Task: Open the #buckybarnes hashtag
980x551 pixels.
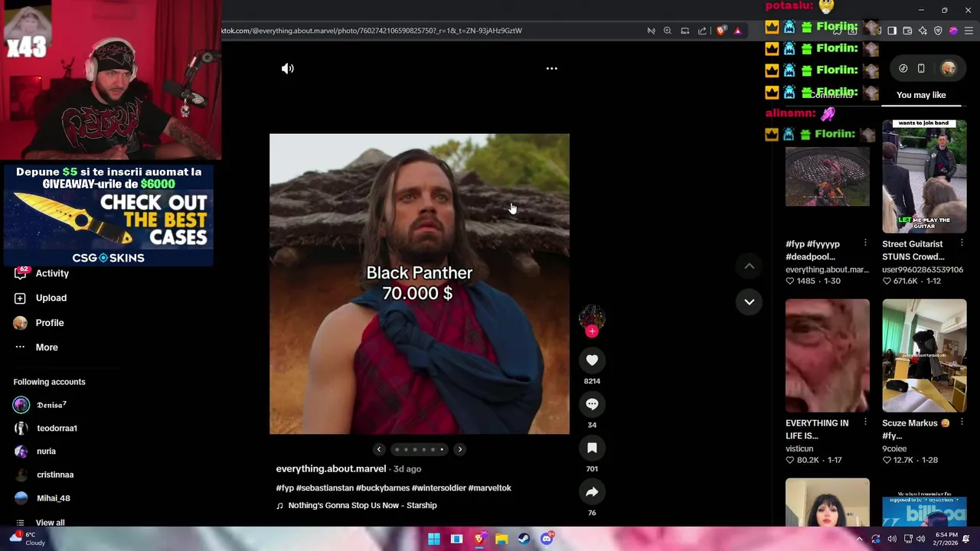Action: click(383, 487)
